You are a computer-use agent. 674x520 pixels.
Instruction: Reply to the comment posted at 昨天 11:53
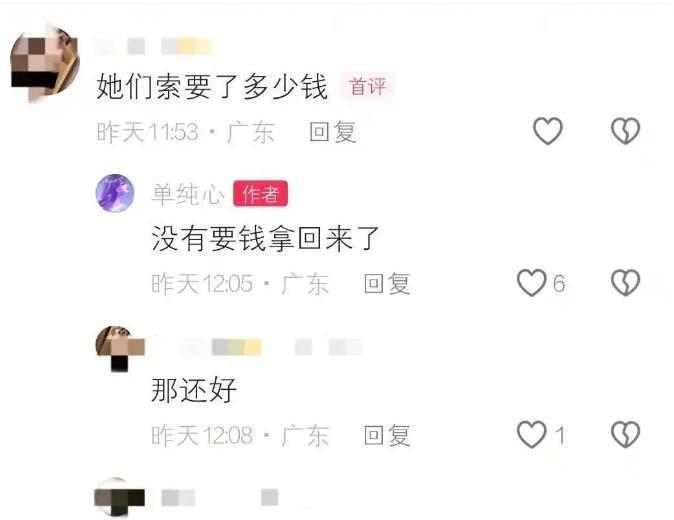[x=333, y=132]
